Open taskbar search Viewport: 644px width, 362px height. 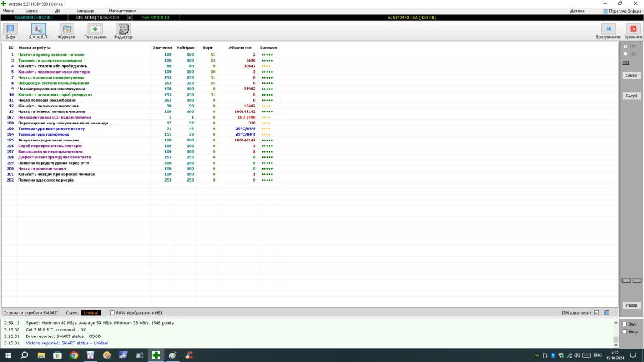25,355
